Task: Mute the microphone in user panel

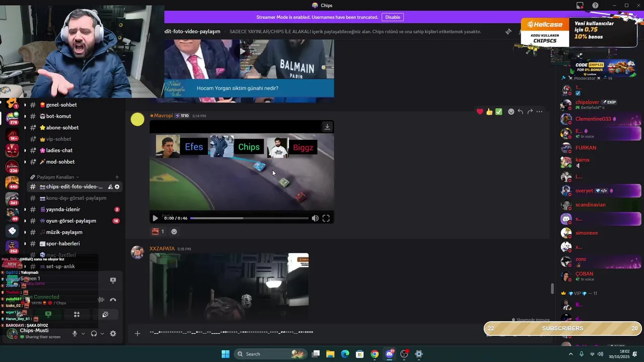Action: click(75, 333)
